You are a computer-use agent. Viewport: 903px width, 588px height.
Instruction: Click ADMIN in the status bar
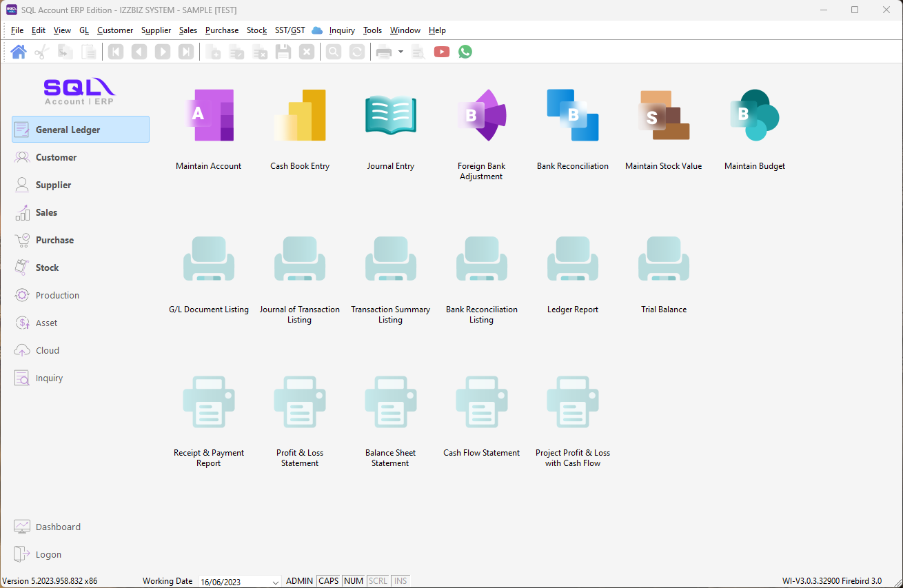coord(299,581)
